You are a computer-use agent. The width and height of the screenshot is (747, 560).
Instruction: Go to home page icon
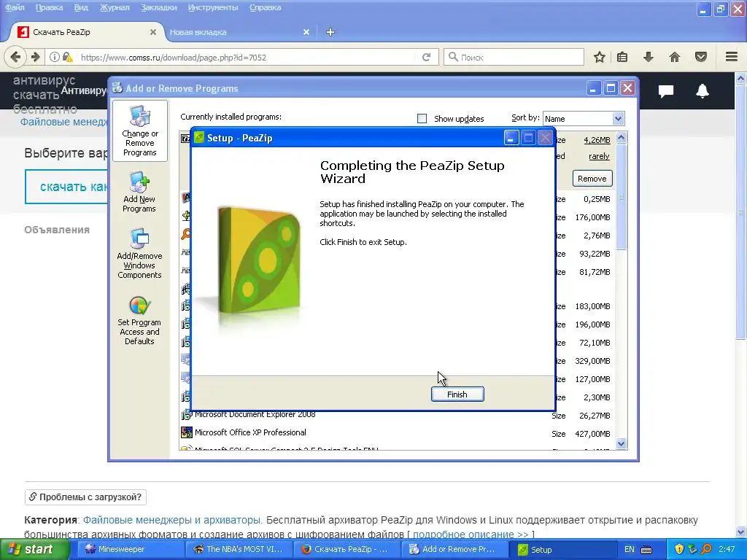(x=675, y=57)
